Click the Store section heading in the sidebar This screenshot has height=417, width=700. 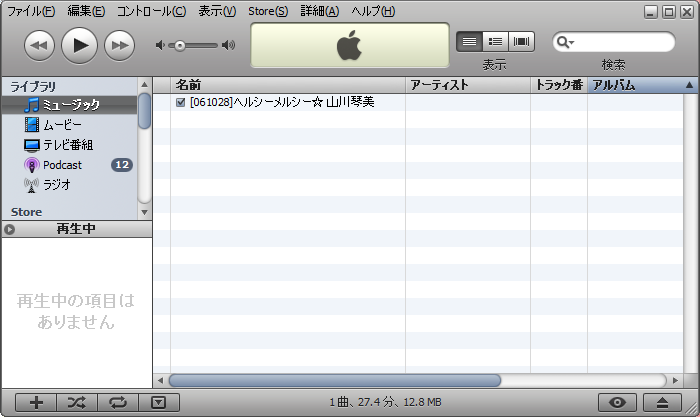click(26, 212)
